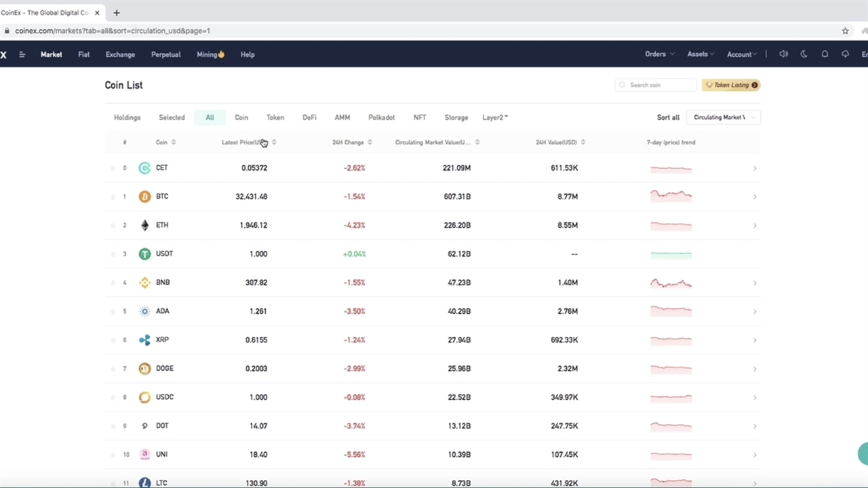This screenshot has height=488, width=868.
Task: Open the Perpetual menu item
Action: 165,54
